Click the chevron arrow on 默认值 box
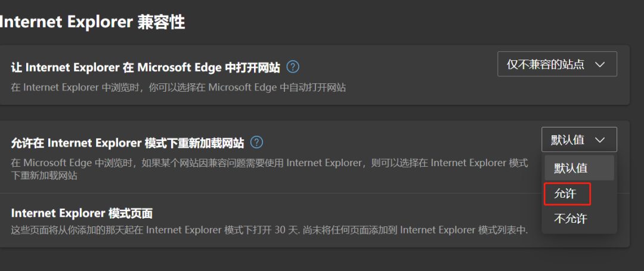 (x=600, y=140)
